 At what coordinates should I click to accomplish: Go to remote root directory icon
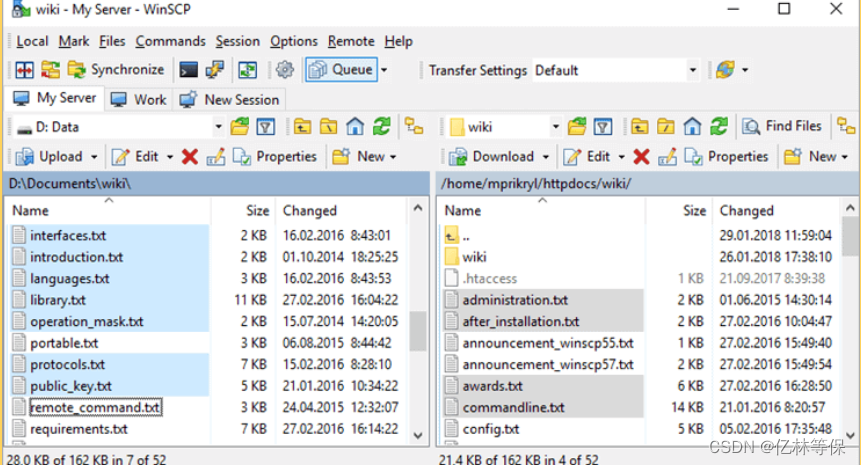click(x=666, y=127)
